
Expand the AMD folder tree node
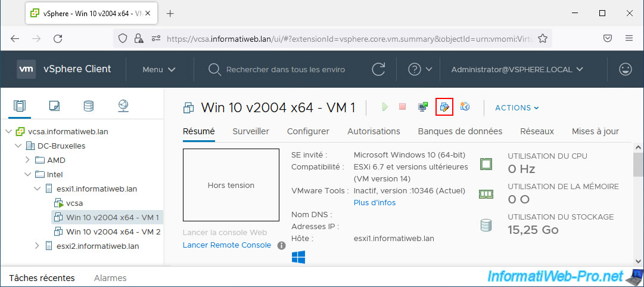coord(27,160)
